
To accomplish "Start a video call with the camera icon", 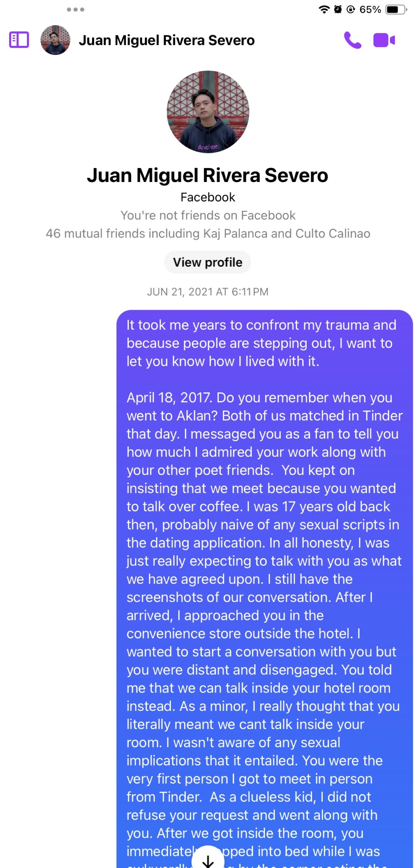I will click(384, 40).
